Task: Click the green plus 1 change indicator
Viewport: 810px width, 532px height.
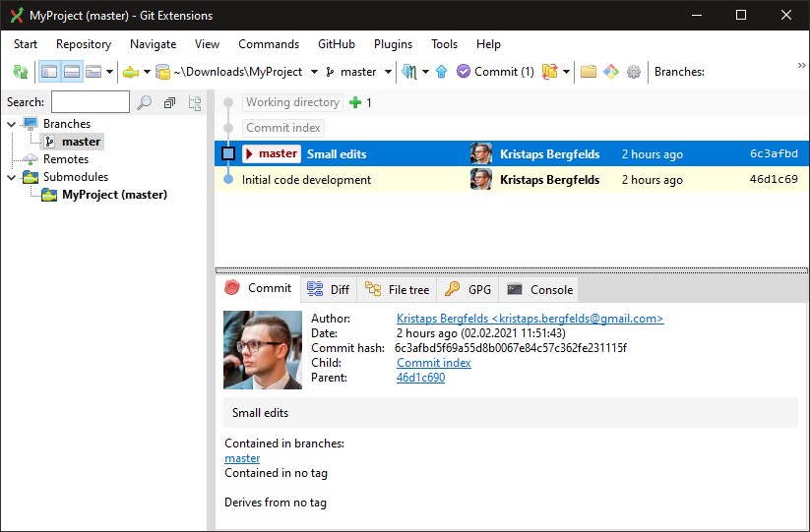Action: [360, 102]
